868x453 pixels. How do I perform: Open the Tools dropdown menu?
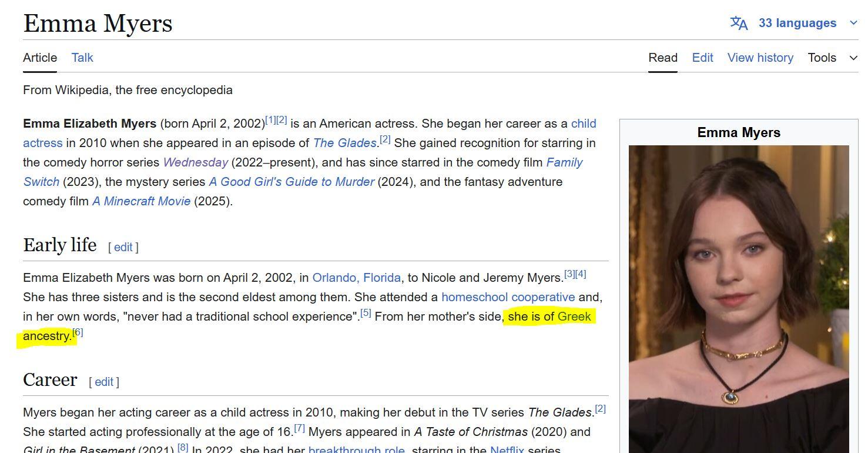pyautogui.click(x=833, y=58)
